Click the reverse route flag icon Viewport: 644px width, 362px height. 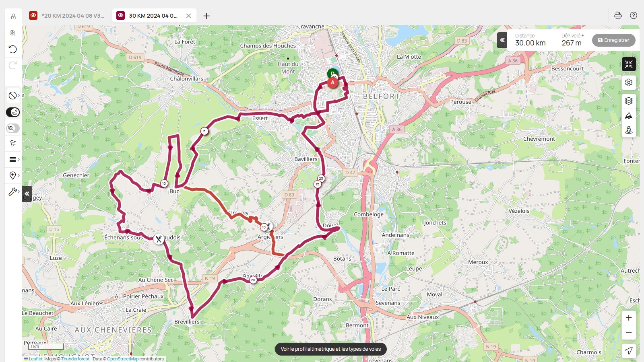click(13, 143)
